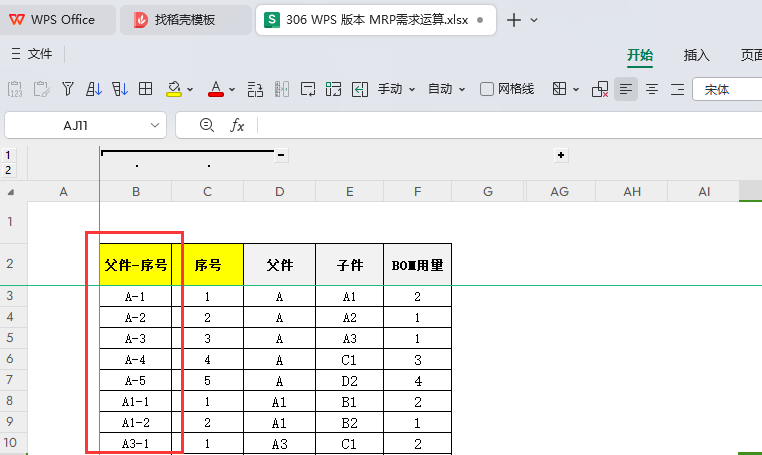Click cell A1-2 in column B
The image size is (762, 455).
pyautogui.click(x=136, y=422)
